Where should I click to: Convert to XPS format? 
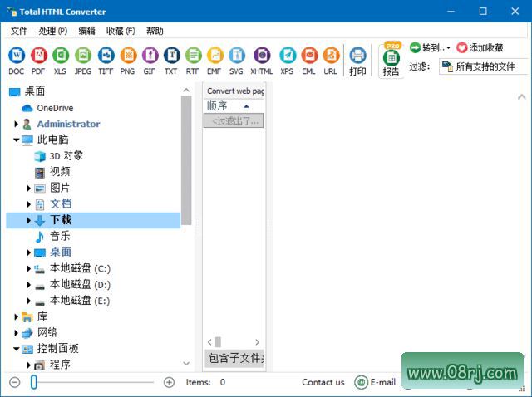click(x=287, y=61)
